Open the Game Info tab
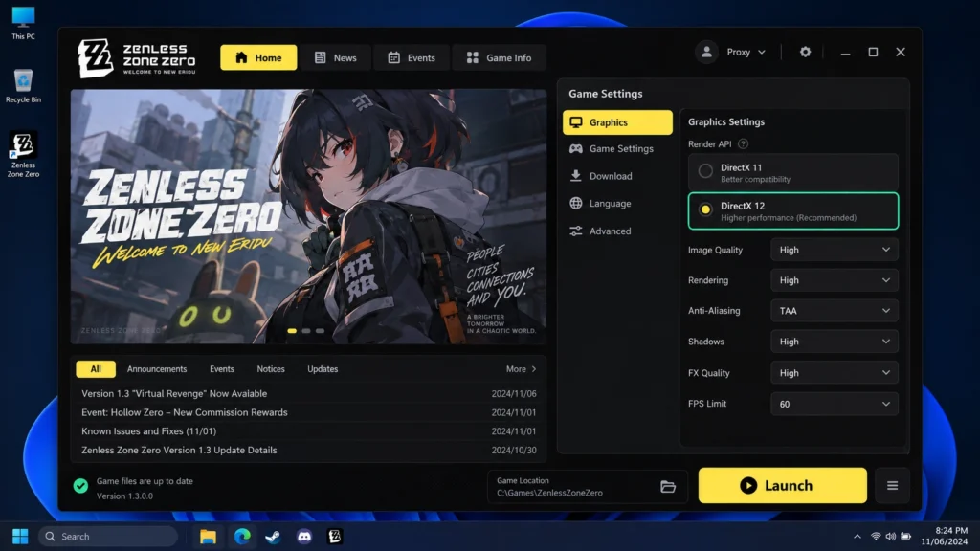Image resolution: width=980 pixels, height=551 pixels. pos(499,57)
